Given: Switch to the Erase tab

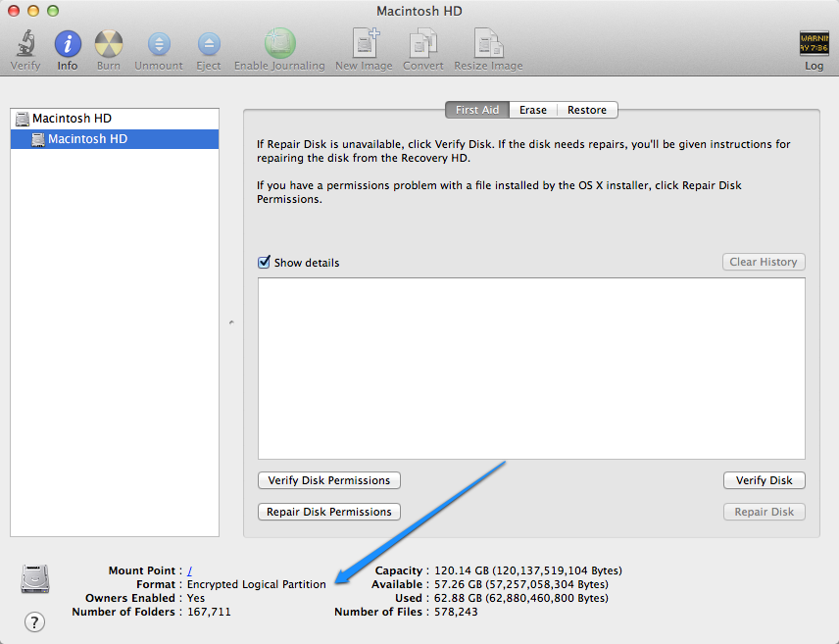Looking at the screenshot, I should [x=533, y=110].
